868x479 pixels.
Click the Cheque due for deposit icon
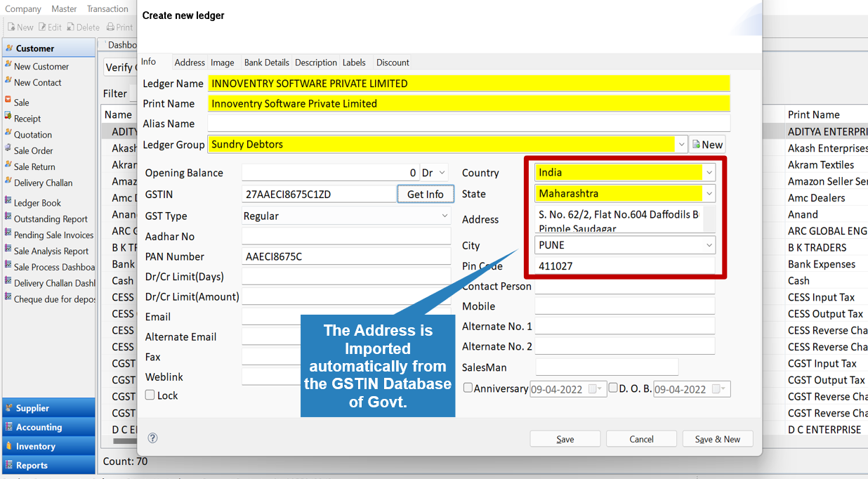coord(8,298)
